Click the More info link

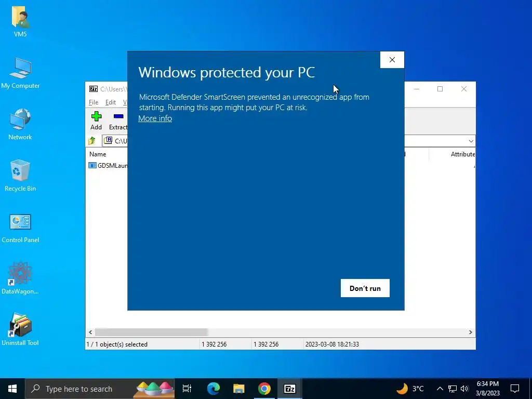(155, 118)
